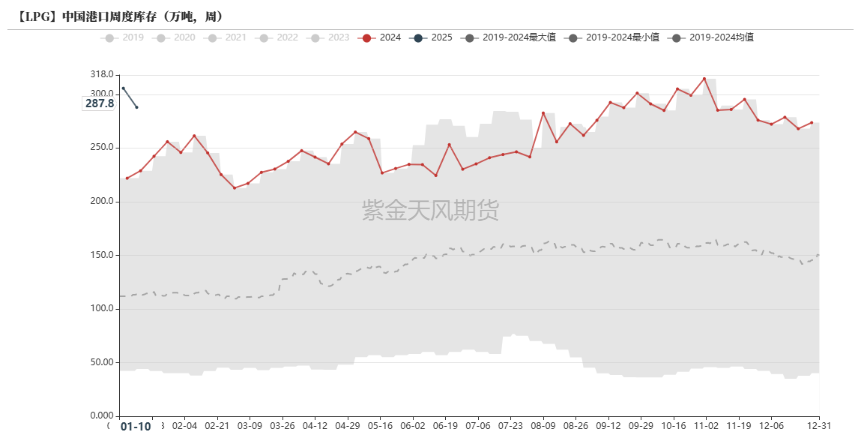Toggle the 2019 series in legend
The width and height of the screenshot is (861, 435).
tap(122, 37)
